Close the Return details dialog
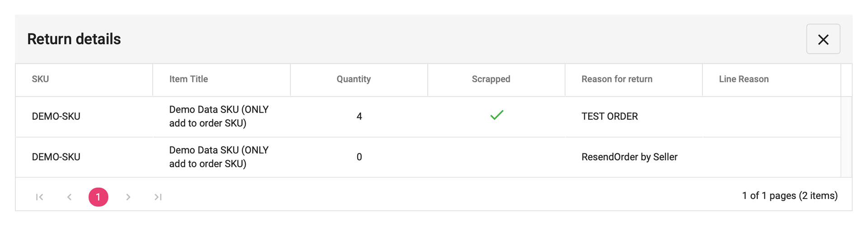Image resolution: width=868 pixels, height=228 pixels. (823, 39)
